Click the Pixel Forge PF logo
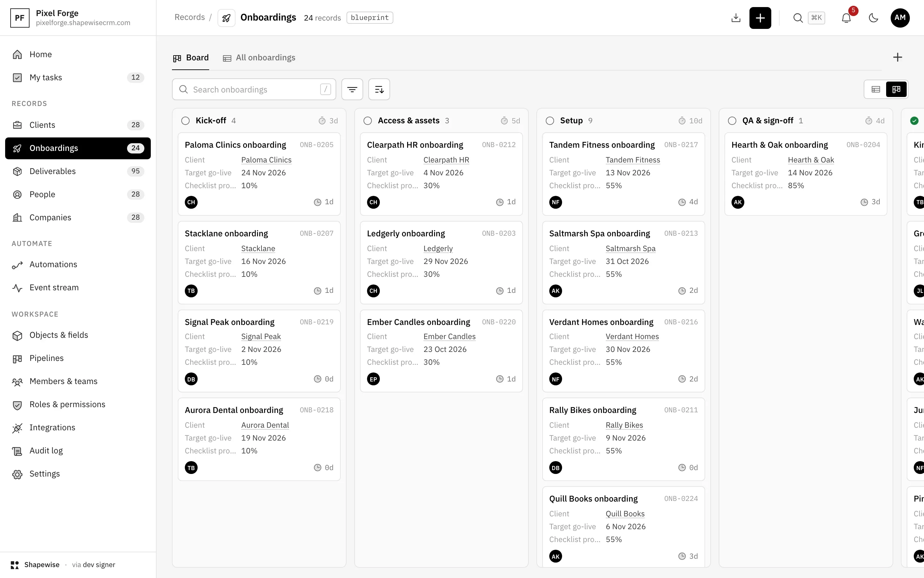Viewport: 924px width, 578px height. (x=20, y=18)
